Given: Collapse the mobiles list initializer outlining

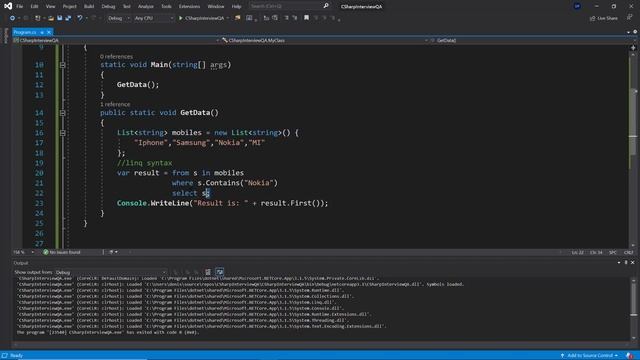Looking at the screenshot, I should [x=62, y=133].
